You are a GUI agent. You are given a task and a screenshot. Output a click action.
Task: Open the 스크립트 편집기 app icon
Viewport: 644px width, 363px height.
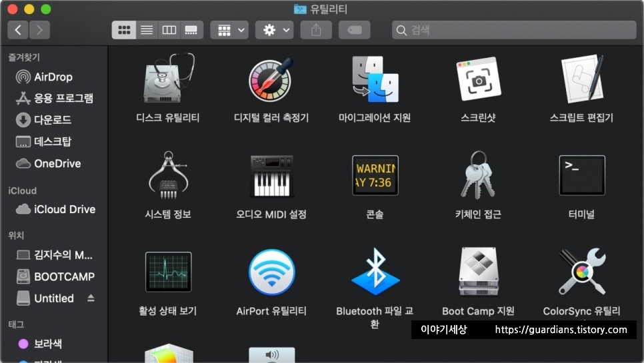point(582,79)
